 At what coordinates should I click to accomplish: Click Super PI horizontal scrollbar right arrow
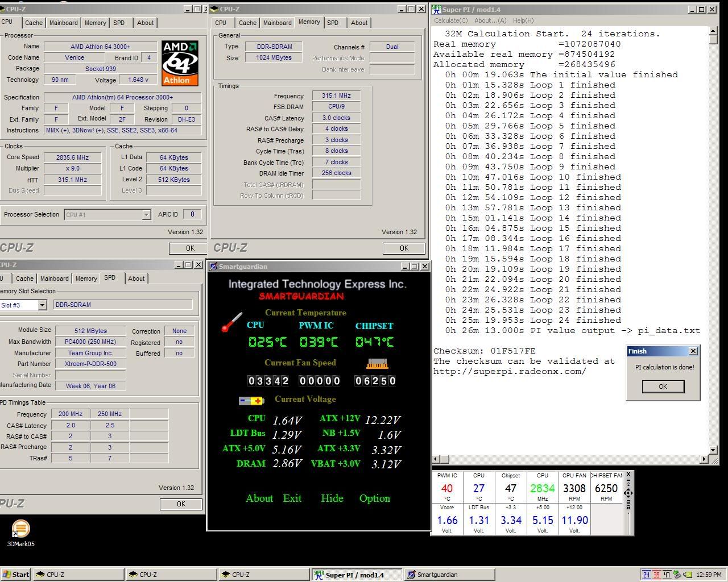pos(704,459)
